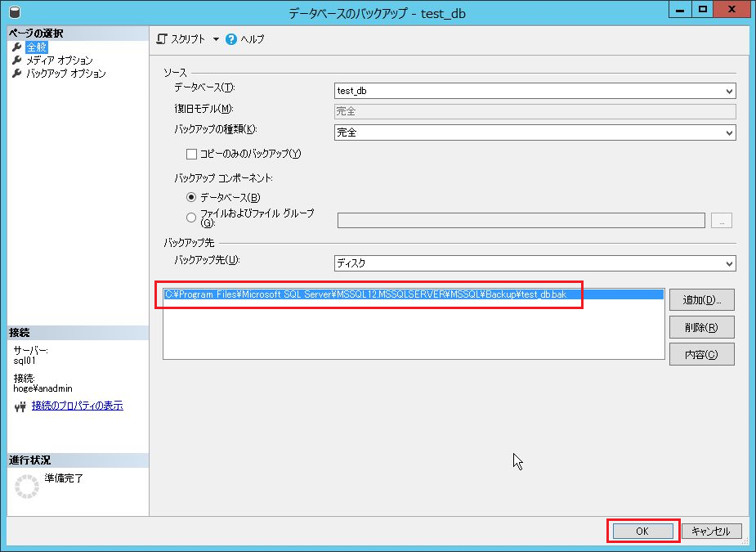Screen dimensions: 756x552
Task: Select the ファイルおよびファイル グループ radio button
Action: pyautogui.click(x=191, y=218)
